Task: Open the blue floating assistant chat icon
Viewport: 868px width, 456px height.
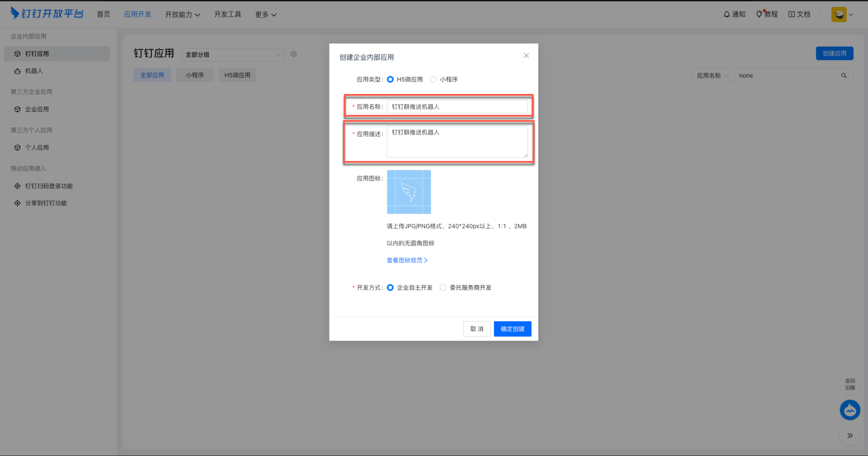Action: (x=850, y=410)
